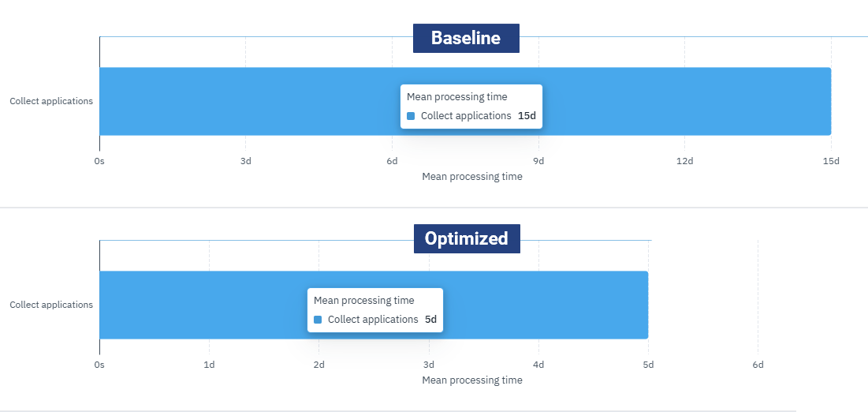Click the 4d tick on the Optimized axis
Image resolution: width=868 pixels, height=412 pixels.
click(x=538, y=365)
